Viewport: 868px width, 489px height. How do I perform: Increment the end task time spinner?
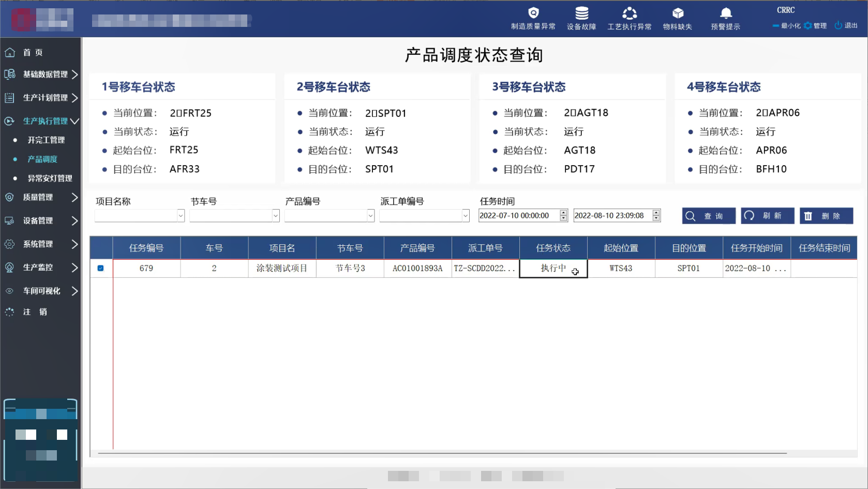tap(656, 212)
